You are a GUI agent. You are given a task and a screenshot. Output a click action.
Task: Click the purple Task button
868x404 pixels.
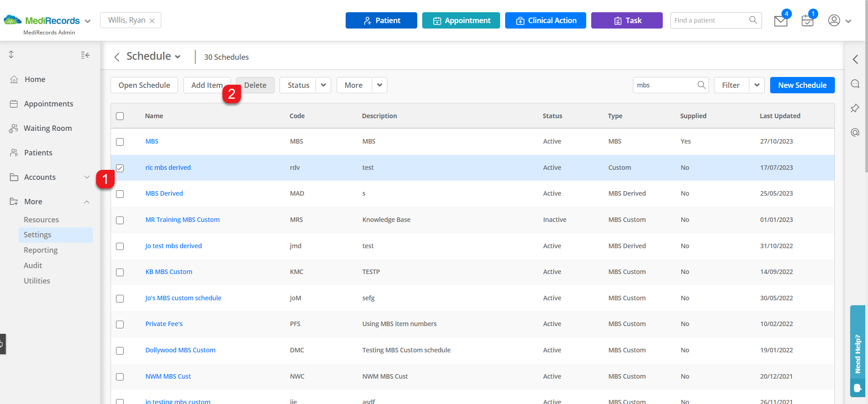point(627,20)
